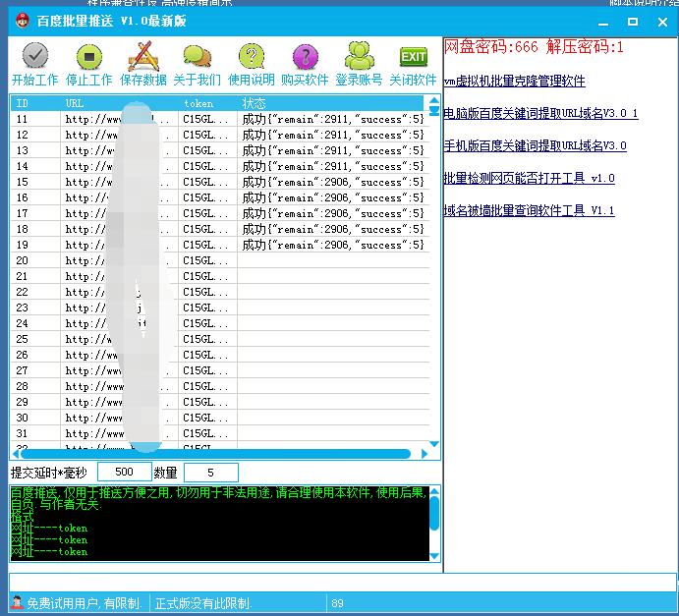Click the 购买软件 purchase icon

coord(305,57)
